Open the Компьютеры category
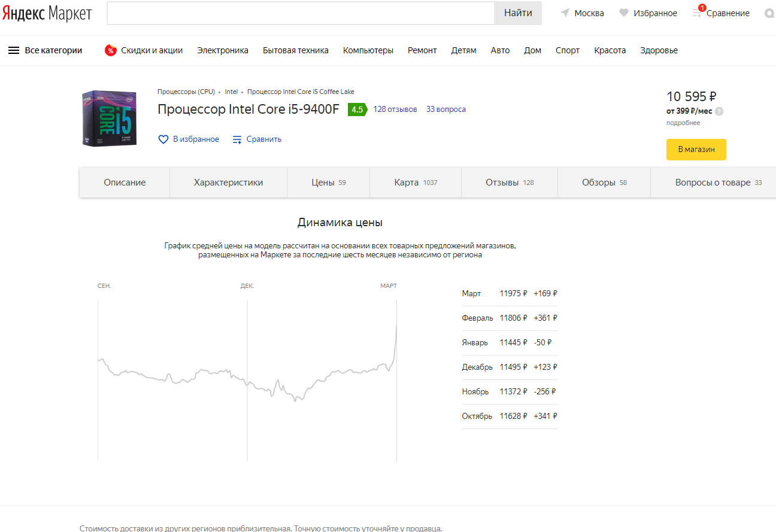 click(368, 50)
